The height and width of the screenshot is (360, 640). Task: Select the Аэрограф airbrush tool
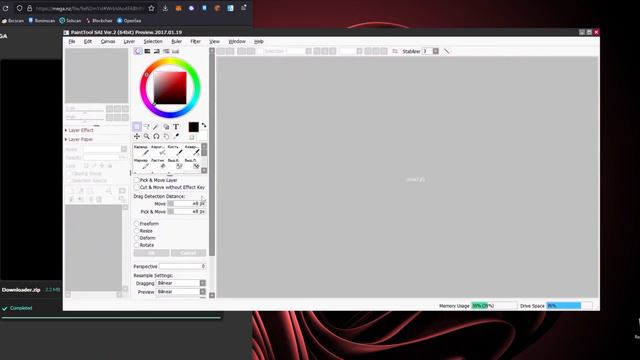tap(158, 150)
